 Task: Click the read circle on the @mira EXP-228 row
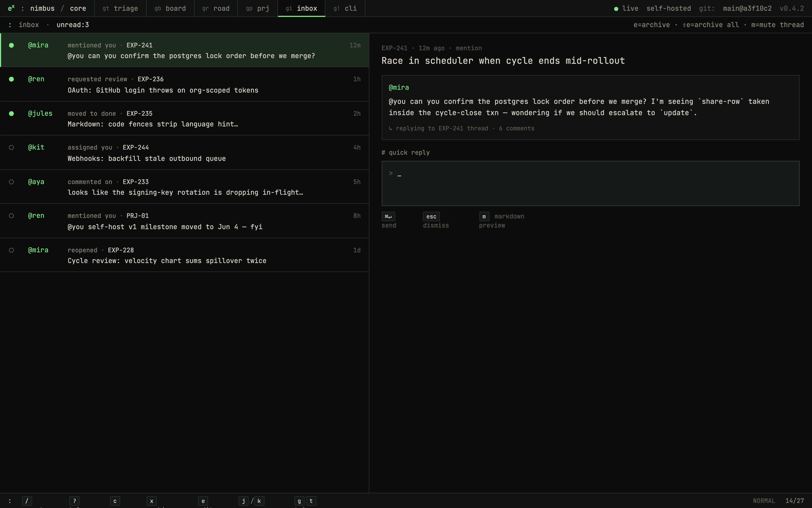coord(11,250)
